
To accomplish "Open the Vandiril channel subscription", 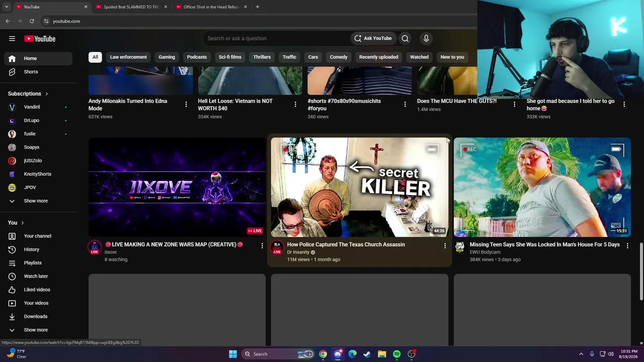I will tap(38, 107).
